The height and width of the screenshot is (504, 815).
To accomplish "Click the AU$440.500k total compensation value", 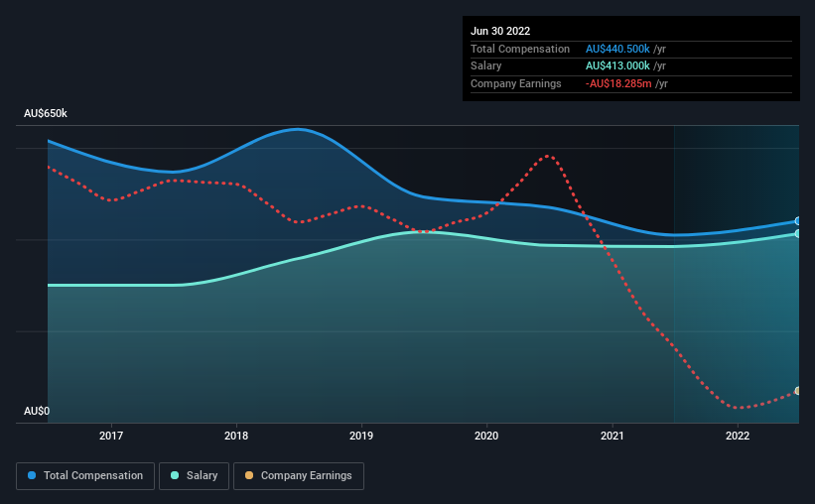I will click(617, 49).
